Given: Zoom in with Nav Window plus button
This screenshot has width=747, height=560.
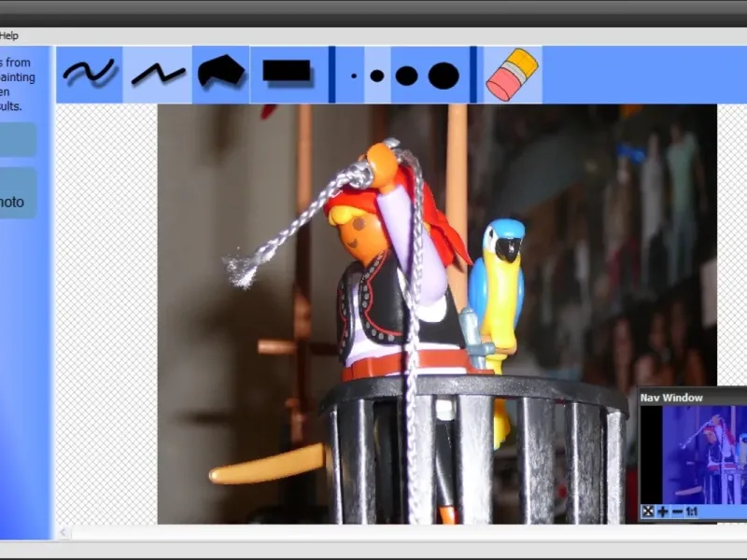Looking at the screenshot, I should pos(663,511).
